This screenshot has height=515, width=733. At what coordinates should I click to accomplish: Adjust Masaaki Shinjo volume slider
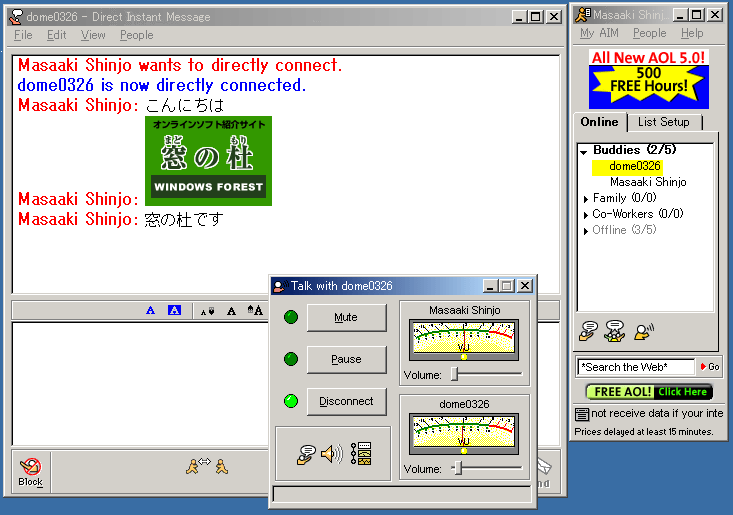point(455,374)
